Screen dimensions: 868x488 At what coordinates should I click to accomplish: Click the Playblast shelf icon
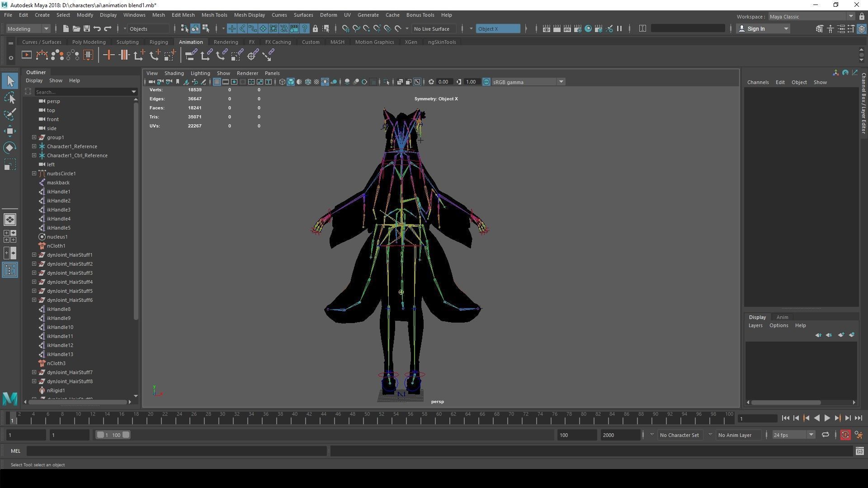[27, 55]
